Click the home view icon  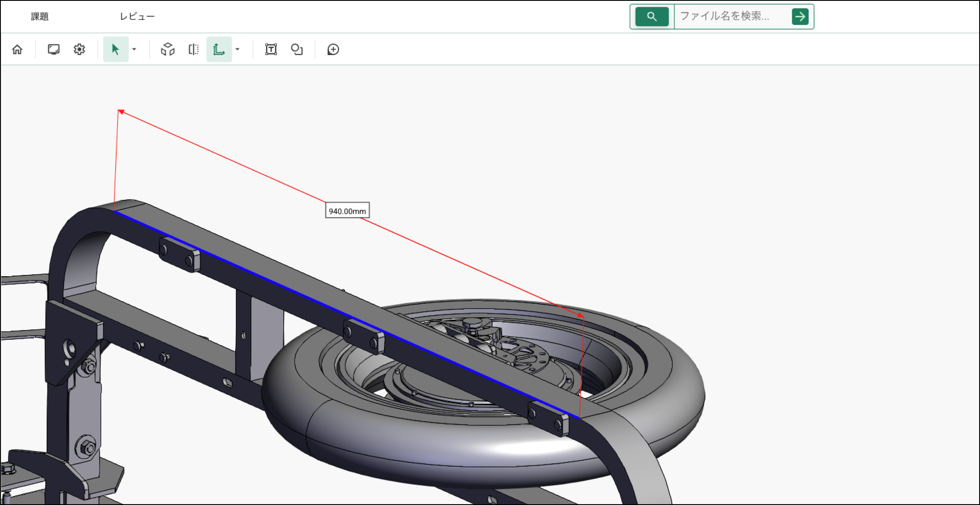pos(17,50)
